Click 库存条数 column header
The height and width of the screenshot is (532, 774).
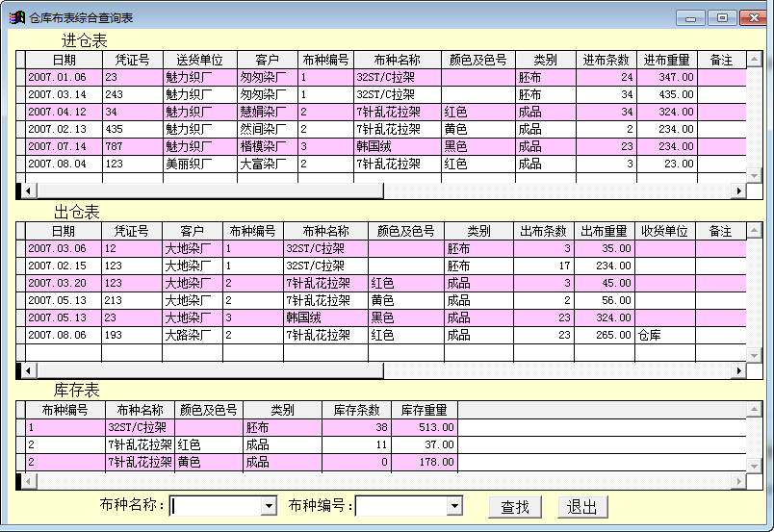(x=356, y=410)
